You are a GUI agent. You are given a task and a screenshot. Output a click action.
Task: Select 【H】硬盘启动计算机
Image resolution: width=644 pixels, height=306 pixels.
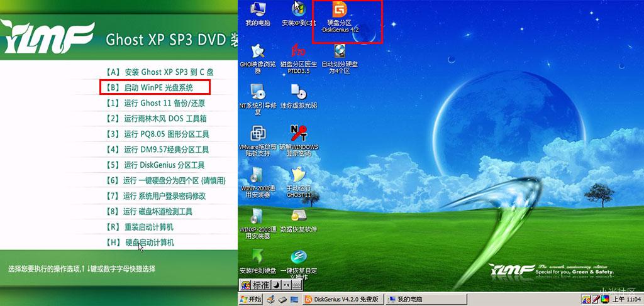(140, 243)
